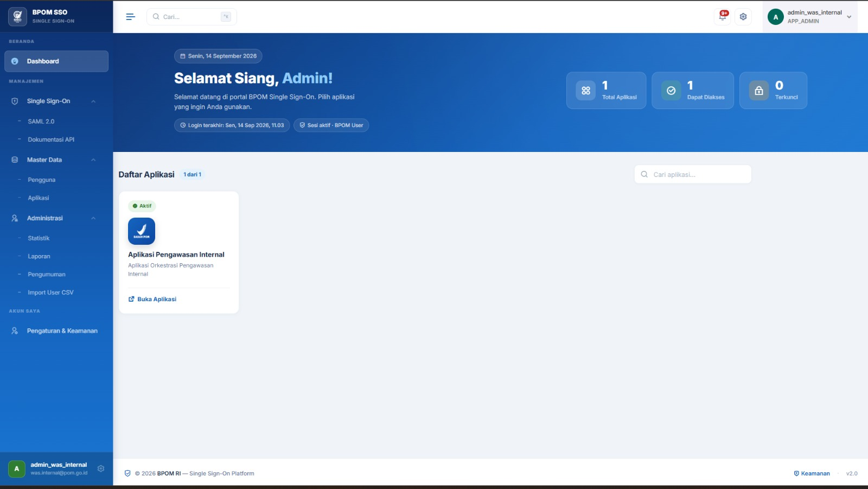Click the Daftar Aplikasi heading
868x489 pixels.
coord(146,174)
